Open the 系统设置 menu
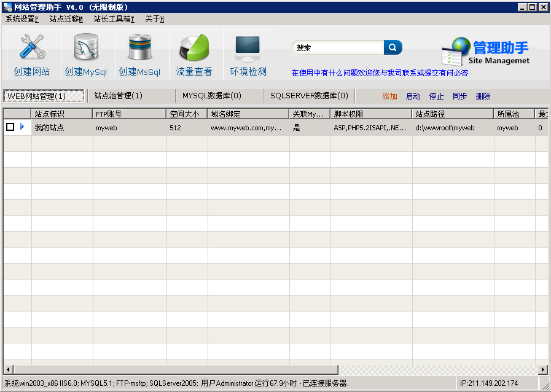The image size is (551, 392). tap(21, 19)
